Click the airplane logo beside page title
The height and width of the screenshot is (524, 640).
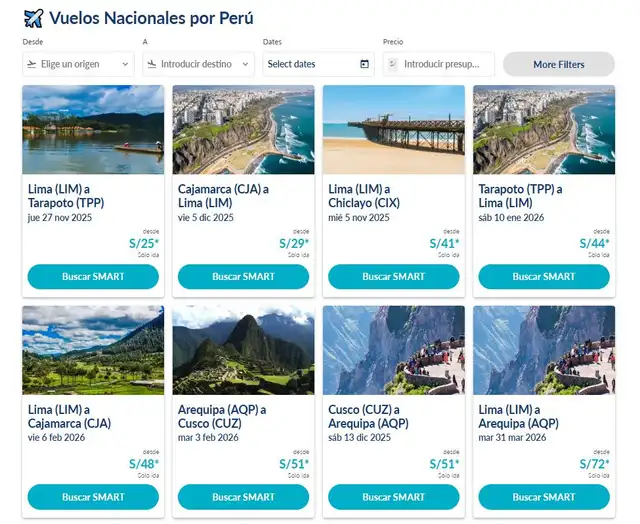[33, 18]
